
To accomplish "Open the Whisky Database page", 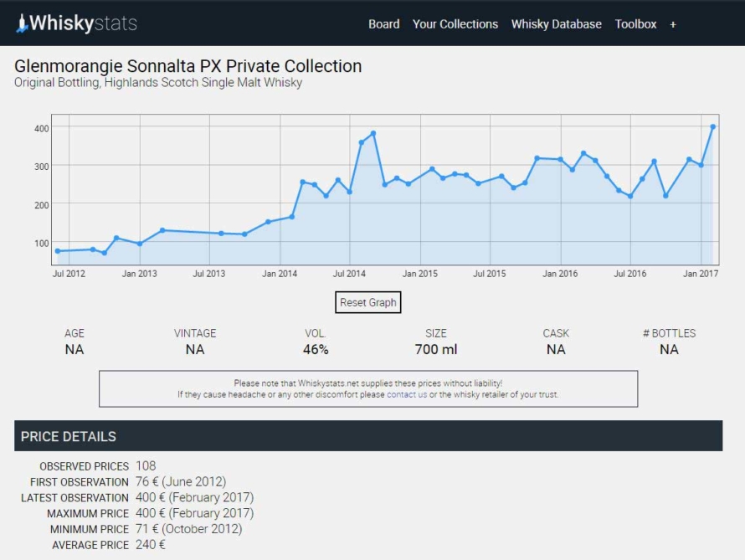I will [x=557, y=24].
